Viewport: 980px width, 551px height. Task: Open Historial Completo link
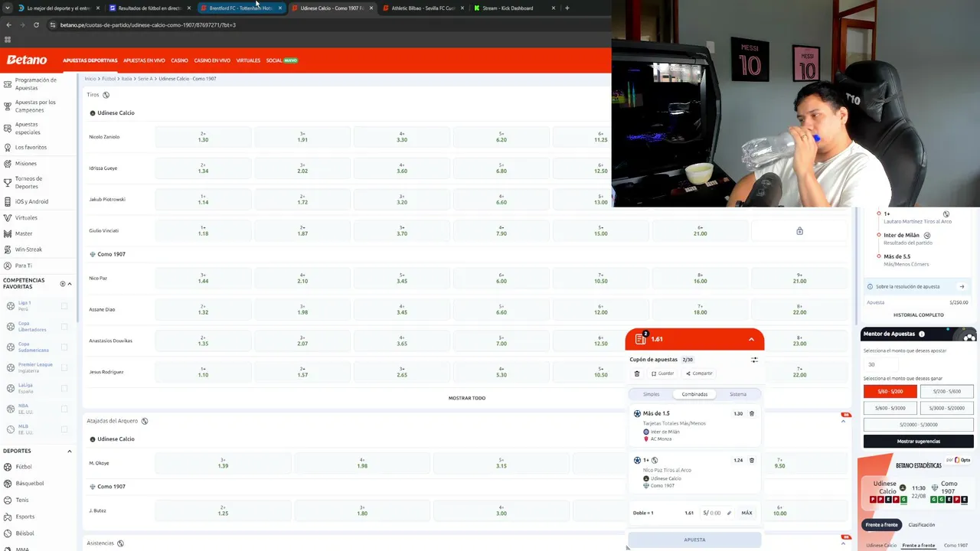pyautogui.click(x=918, y=315)
